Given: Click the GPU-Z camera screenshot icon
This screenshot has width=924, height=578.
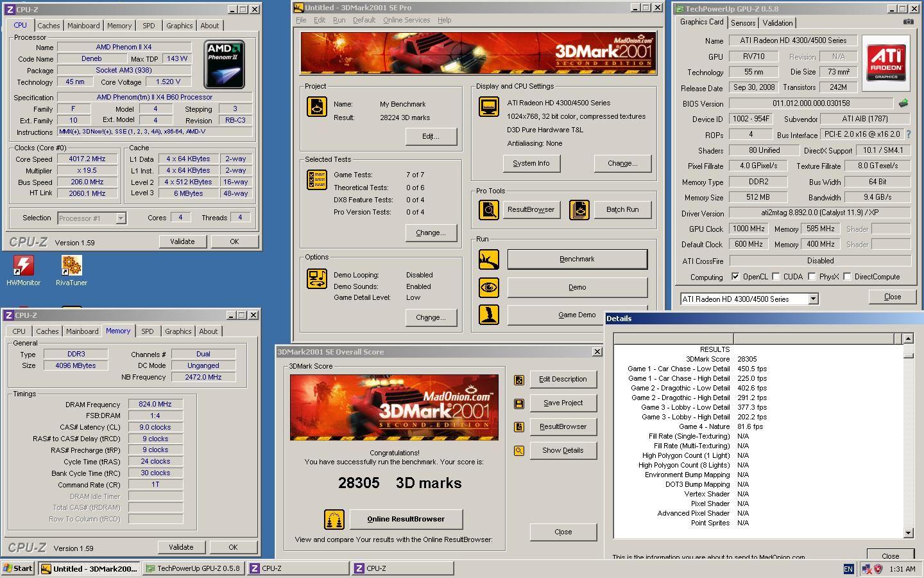Looking at the screenshot, I should pos(908,22).
